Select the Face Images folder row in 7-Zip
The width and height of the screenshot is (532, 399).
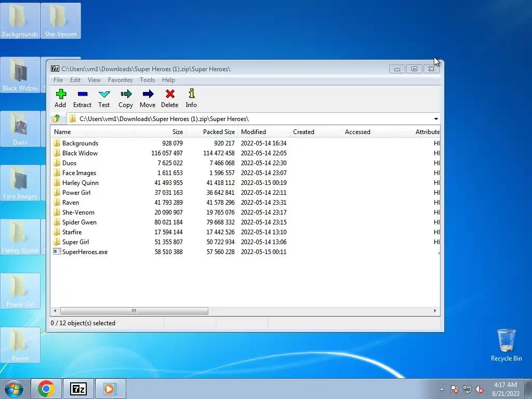coord(245,172)
